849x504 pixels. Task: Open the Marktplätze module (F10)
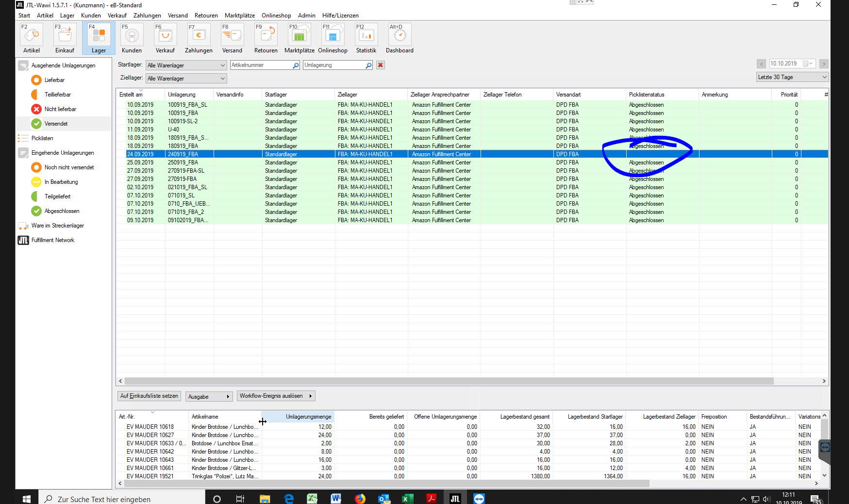click(299, 38)
